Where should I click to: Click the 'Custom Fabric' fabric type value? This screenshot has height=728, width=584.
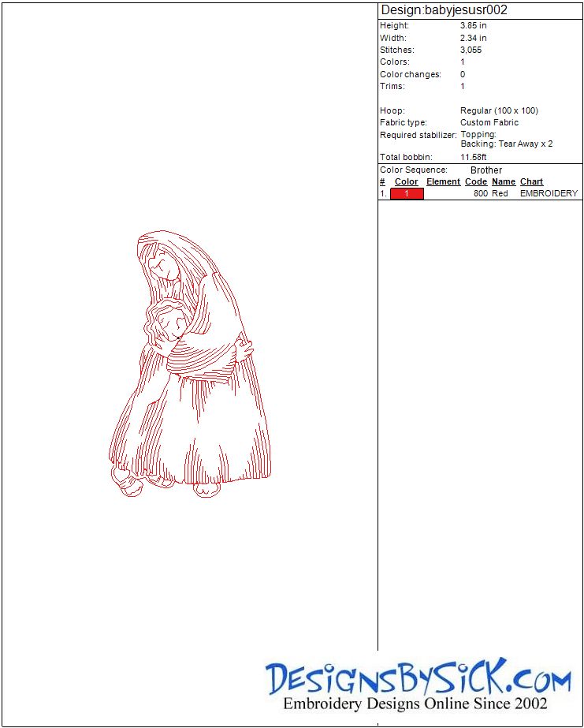point(489,122)
